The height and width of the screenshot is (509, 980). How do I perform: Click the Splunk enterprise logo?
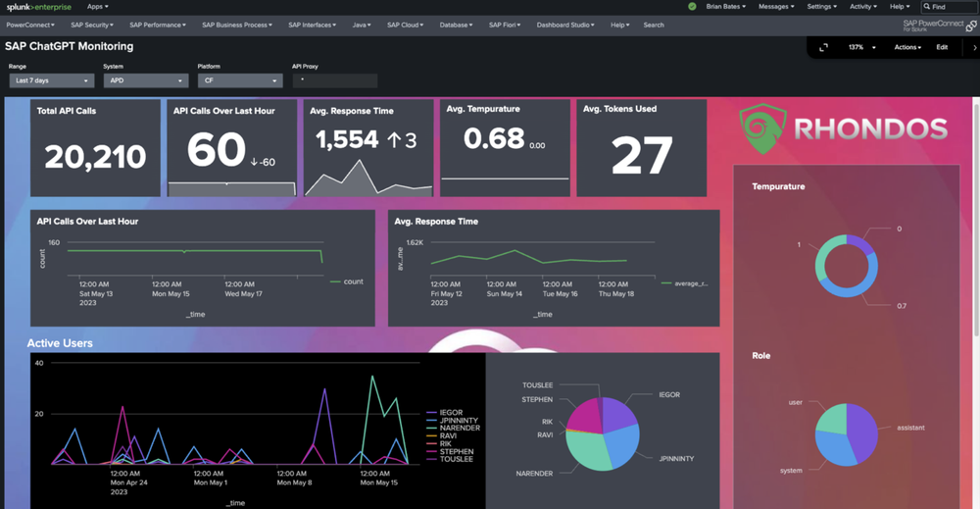pyautogui.click(x=39, y=7)
